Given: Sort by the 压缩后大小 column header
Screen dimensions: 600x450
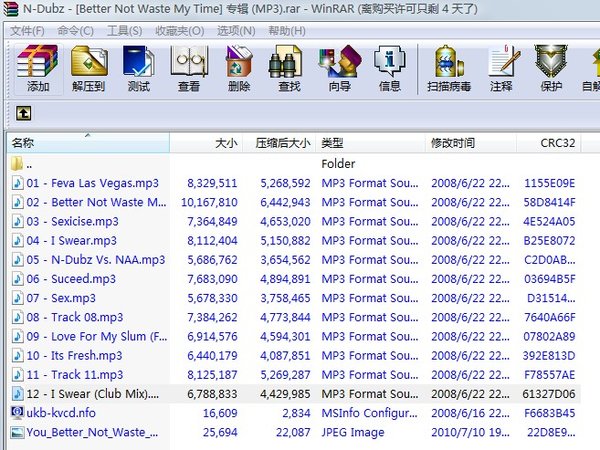Looking at the screenshot, I should tap(279, 143).
